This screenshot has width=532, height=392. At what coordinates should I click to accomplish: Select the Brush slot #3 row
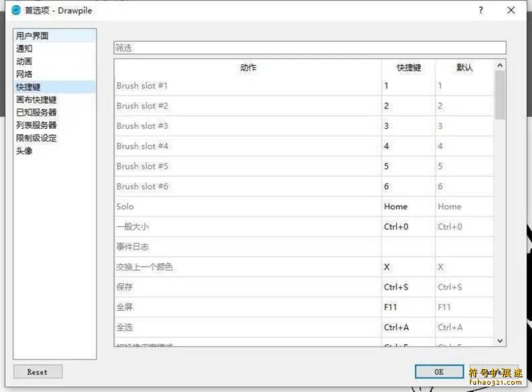pyautogui.click(x=304, y=126)
